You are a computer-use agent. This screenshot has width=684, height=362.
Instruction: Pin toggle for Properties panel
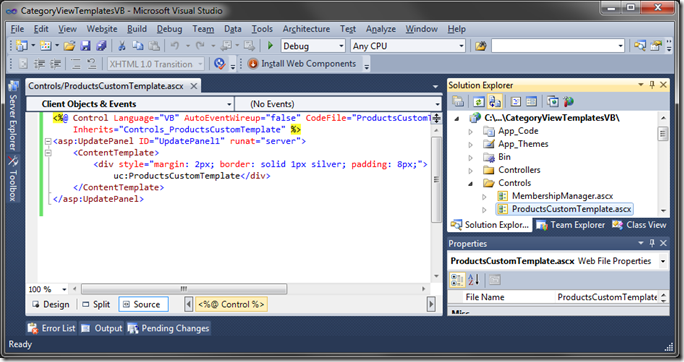652,243
